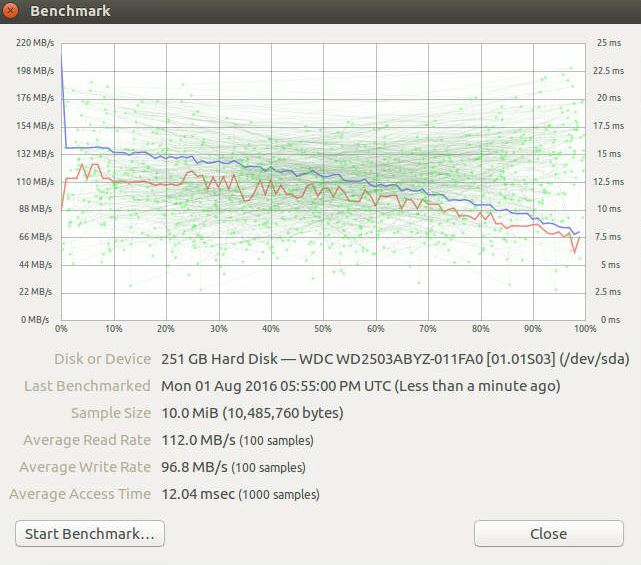The image size is (641, 565).
Task: Click the Benchmark window title
Action: pyautogui.click(x=70, y=11)
